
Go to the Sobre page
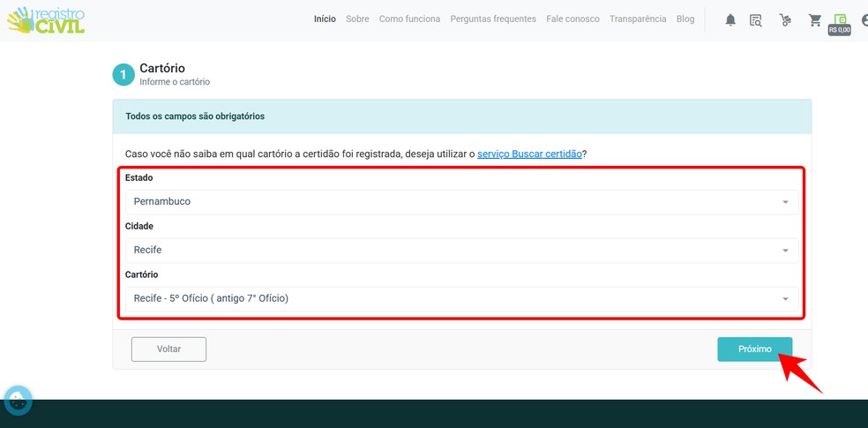pos(357,19)
